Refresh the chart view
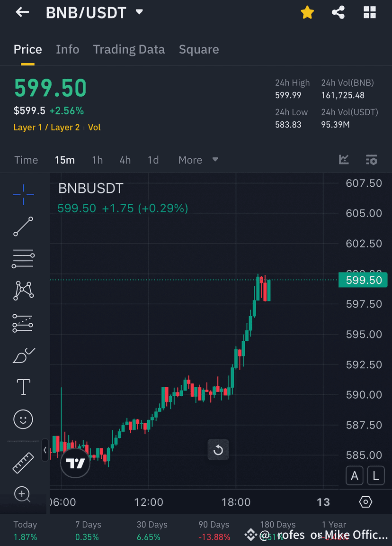The image size is (392, 546). pos(218,449)
